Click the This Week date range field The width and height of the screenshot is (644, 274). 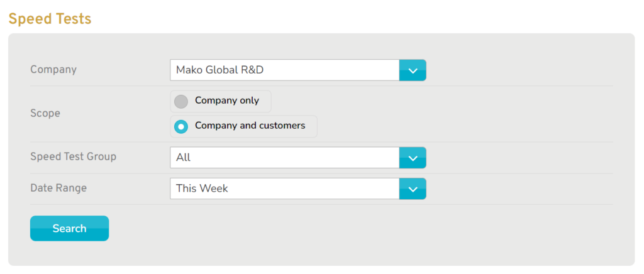coord(285,189)
